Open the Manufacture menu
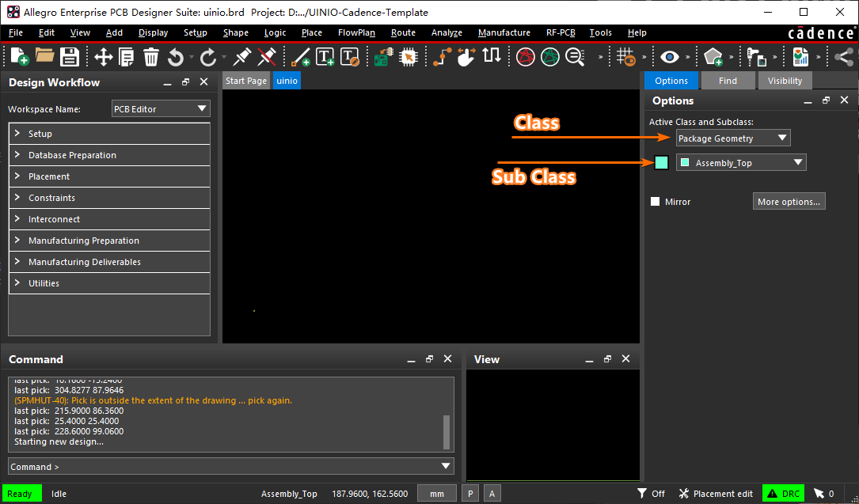 504,32
